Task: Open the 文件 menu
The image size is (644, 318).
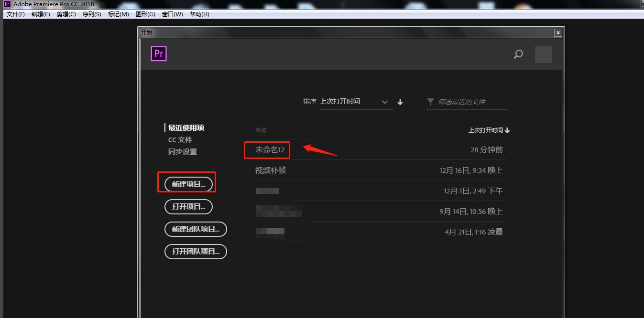Action: coord(14,14)
